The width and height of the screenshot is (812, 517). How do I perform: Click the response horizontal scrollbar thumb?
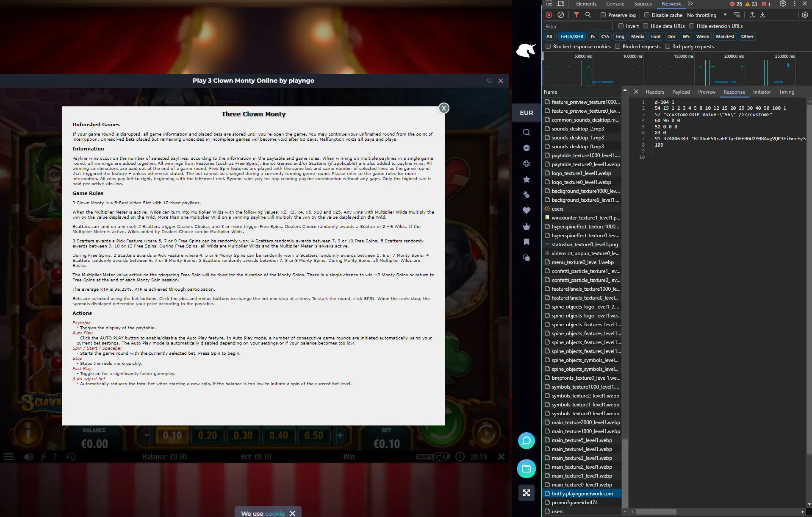coord(656,512)
